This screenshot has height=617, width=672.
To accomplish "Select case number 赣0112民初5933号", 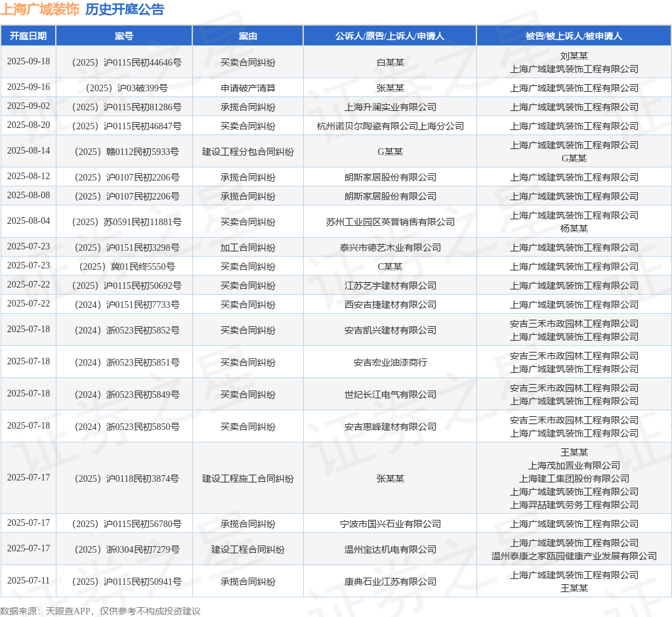I will point(127,152).
